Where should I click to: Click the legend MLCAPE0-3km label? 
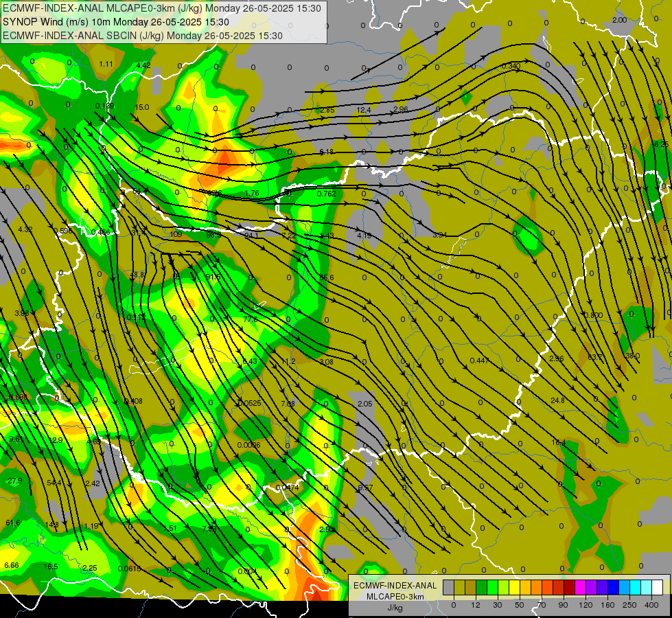pyautogui.click(x=395, y=597)
